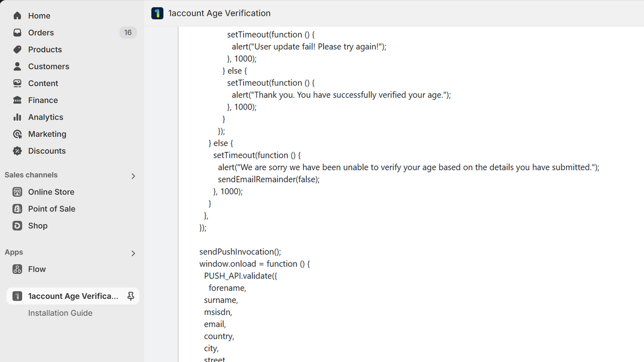Click the PUSH_API.validate({ code line
644x362 pixels.
click(240, 276)
